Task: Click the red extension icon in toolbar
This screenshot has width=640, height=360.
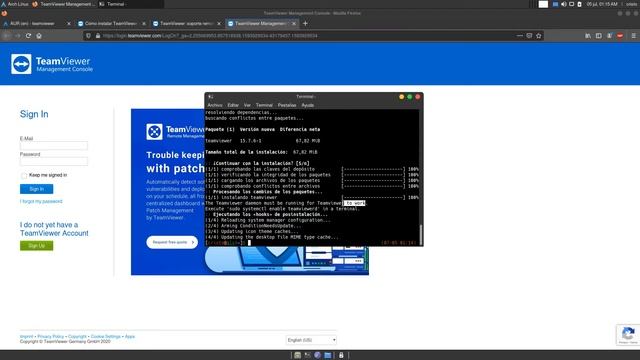Action: (620, 36)
